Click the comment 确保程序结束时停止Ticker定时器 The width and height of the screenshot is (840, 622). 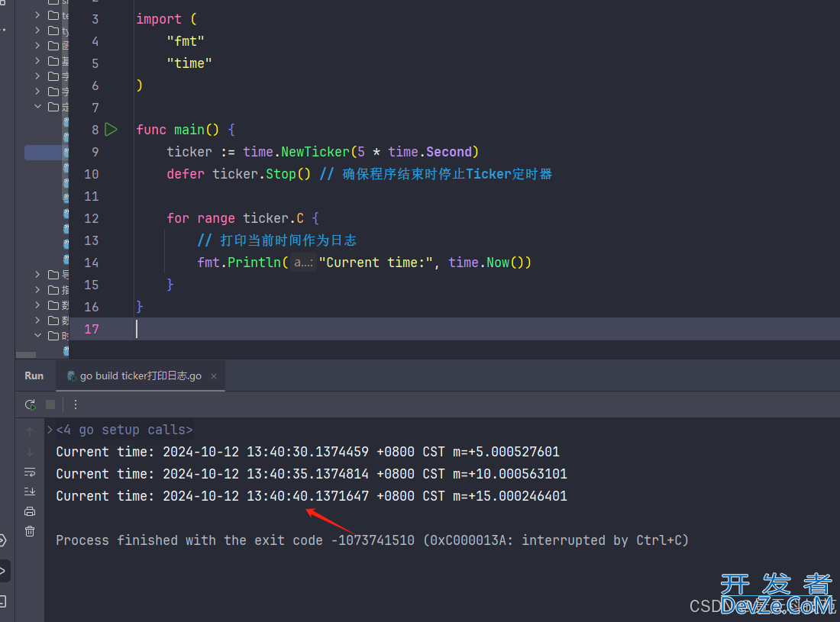pyautogui.click(x=435, y=174)
